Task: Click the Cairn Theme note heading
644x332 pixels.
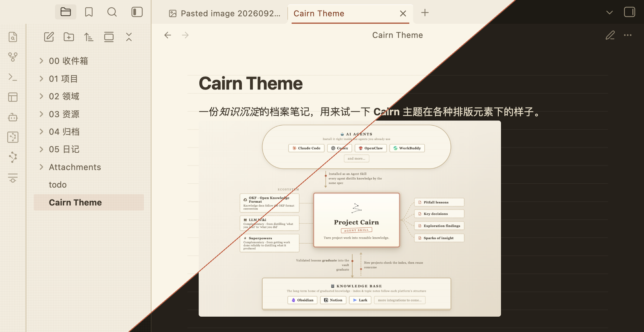Action: tap(250, 83)
